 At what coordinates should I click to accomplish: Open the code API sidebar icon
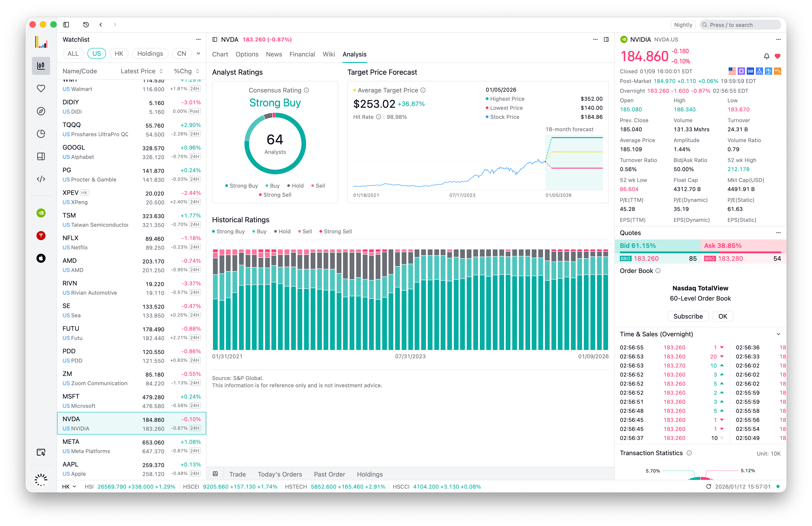[41, 179]
